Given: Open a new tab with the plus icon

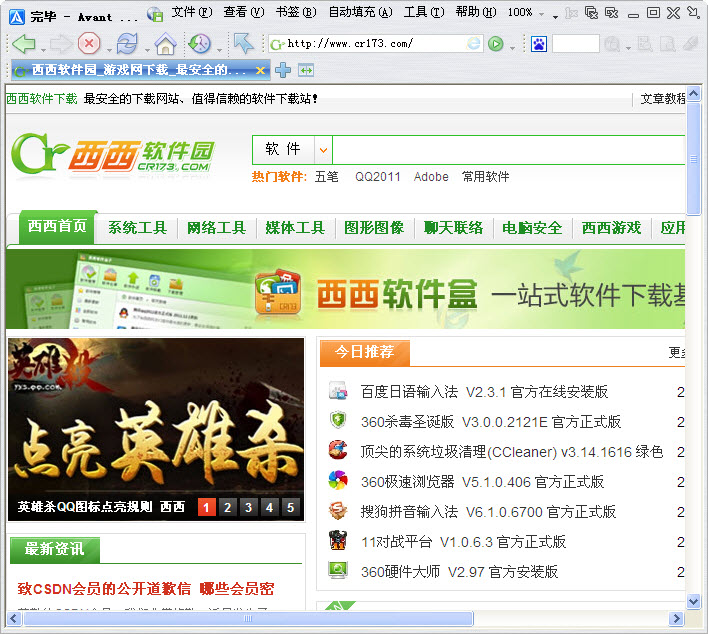Looking at the screenshot, I should tap(283, 70).
